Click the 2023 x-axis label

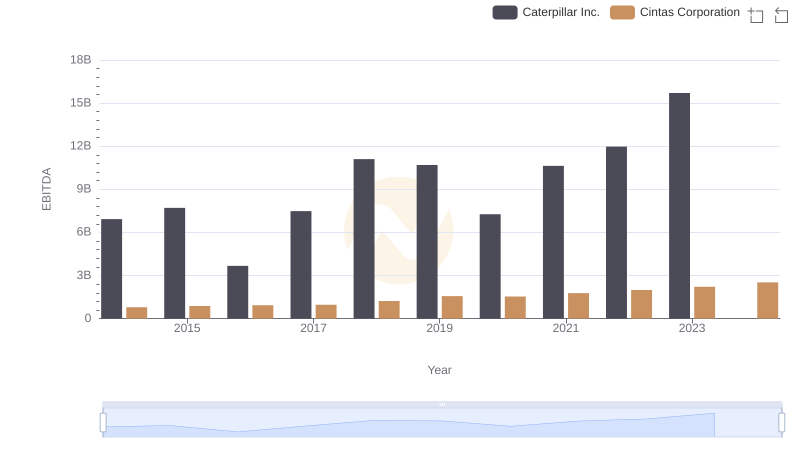692,328
